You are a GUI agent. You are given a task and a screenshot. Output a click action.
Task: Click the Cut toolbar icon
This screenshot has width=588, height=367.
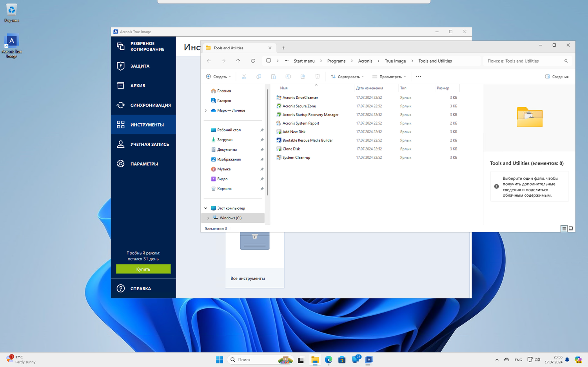tap(244, 77)
